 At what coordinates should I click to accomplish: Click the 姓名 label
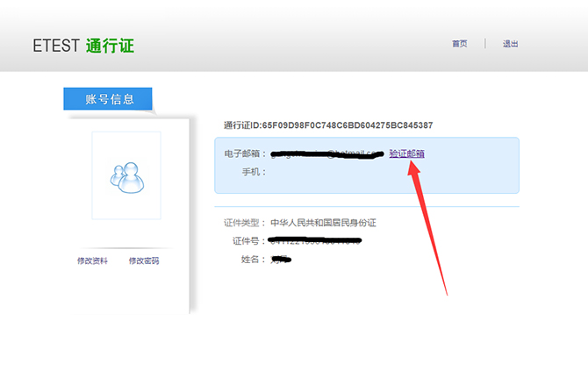[254, 259]
